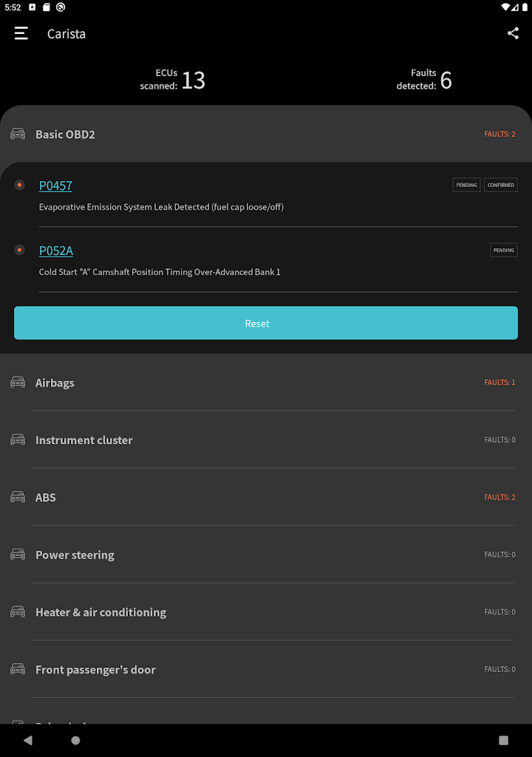Open the P052A fault code link

(56, 251)
